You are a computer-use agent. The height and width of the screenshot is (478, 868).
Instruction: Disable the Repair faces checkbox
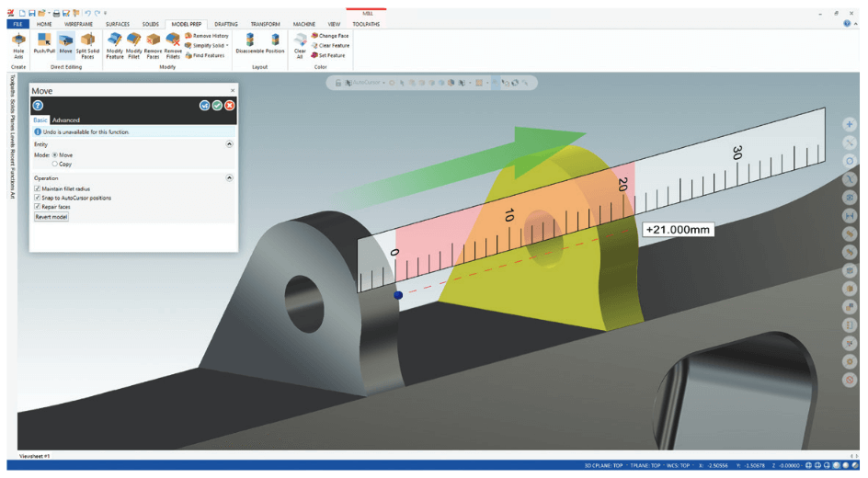(x=38, y=207)
